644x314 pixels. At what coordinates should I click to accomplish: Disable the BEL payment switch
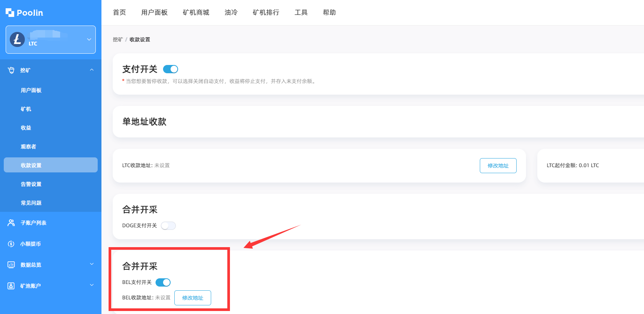click(163, 282)
